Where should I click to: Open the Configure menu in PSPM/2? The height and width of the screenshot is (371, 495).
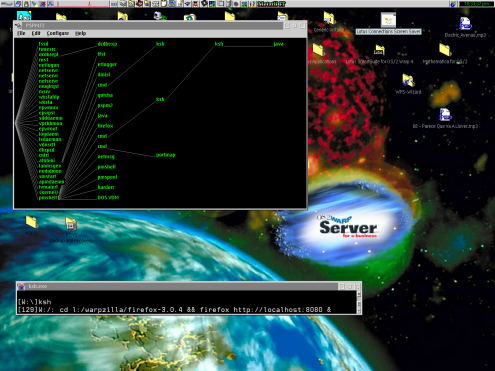tap(58, 33)
